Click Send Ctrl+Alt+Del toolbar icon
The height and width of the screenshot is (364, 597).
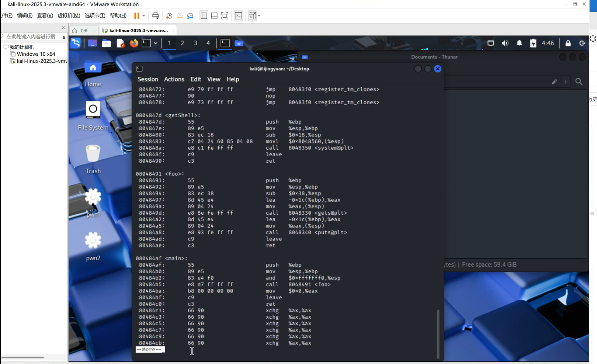click(x=156, y=16)
